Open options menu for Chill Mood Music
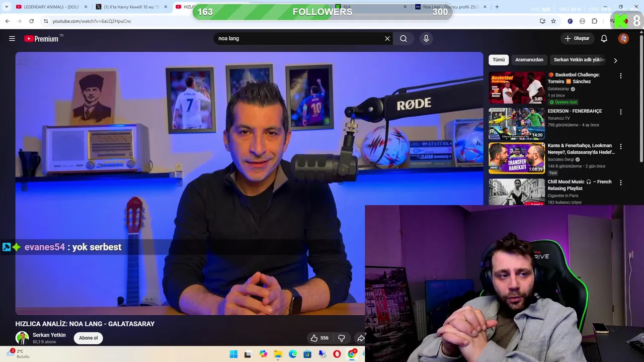Image resolution: width=644 pixels, height=362 pixels. pos(621,183)
